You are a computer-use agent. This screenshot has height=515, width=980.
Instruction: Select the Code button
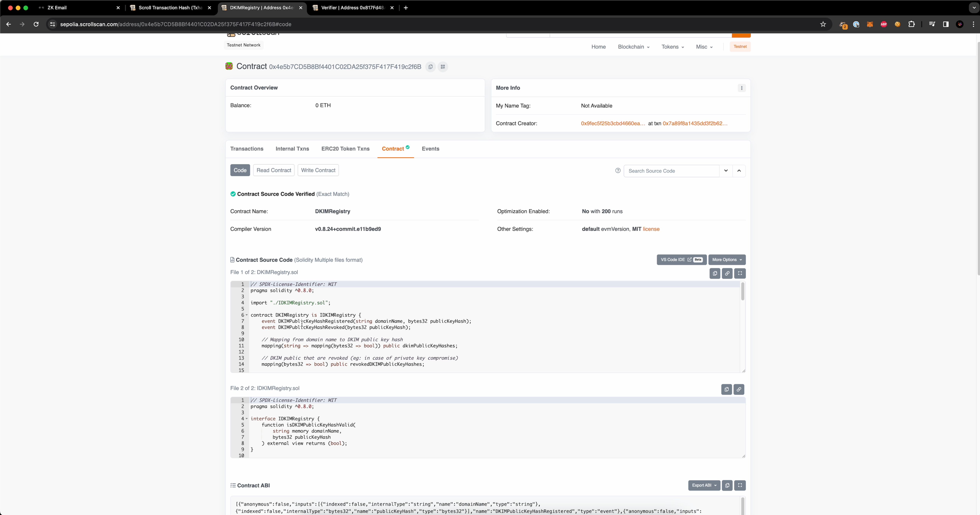(240, 170)
